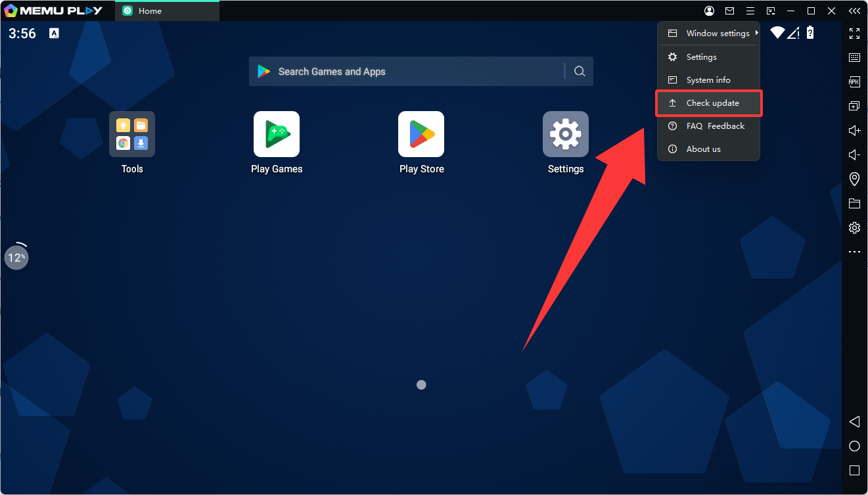Expand more sidebar options (three dots)
The image size is (868, 495).
point(854,252)
